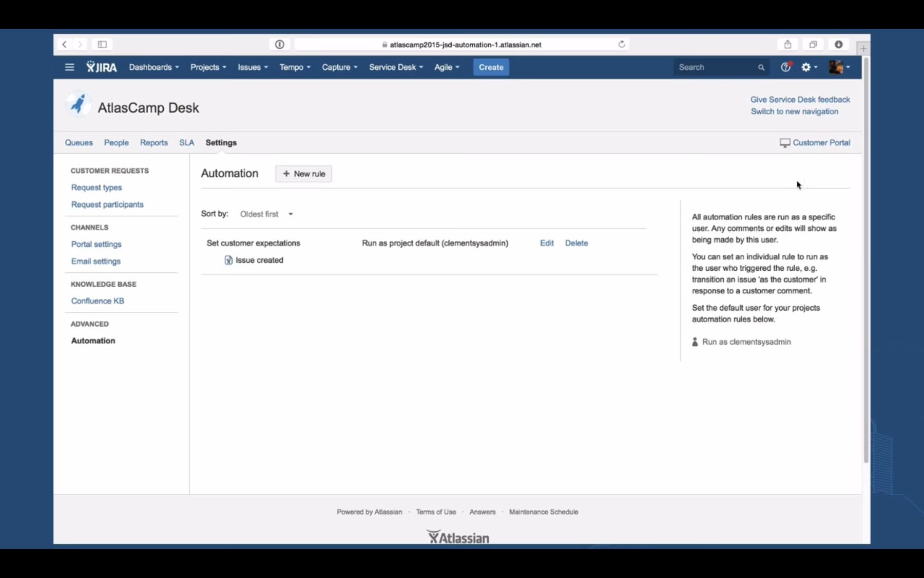The height and width of the screenshot is (578, 924).
Task: Expand the Agile menu
Action: [447, 67]
